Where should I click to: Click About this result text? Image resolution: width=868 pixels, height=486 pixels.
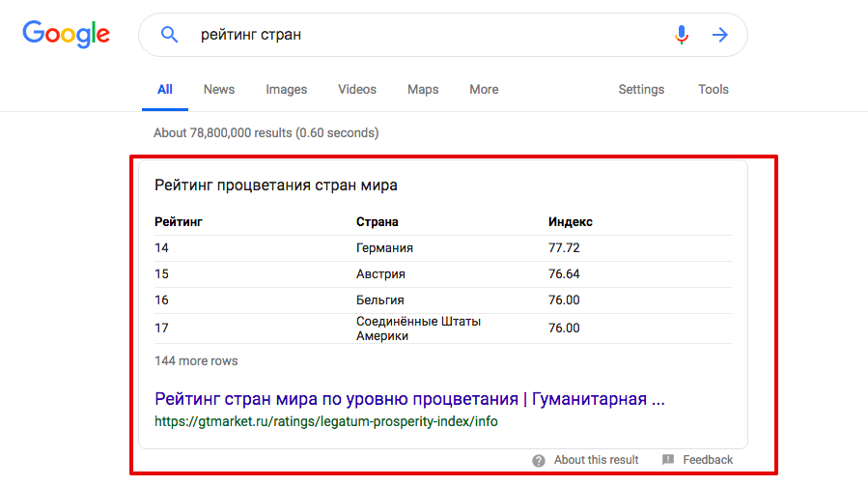tap(596, 460)
